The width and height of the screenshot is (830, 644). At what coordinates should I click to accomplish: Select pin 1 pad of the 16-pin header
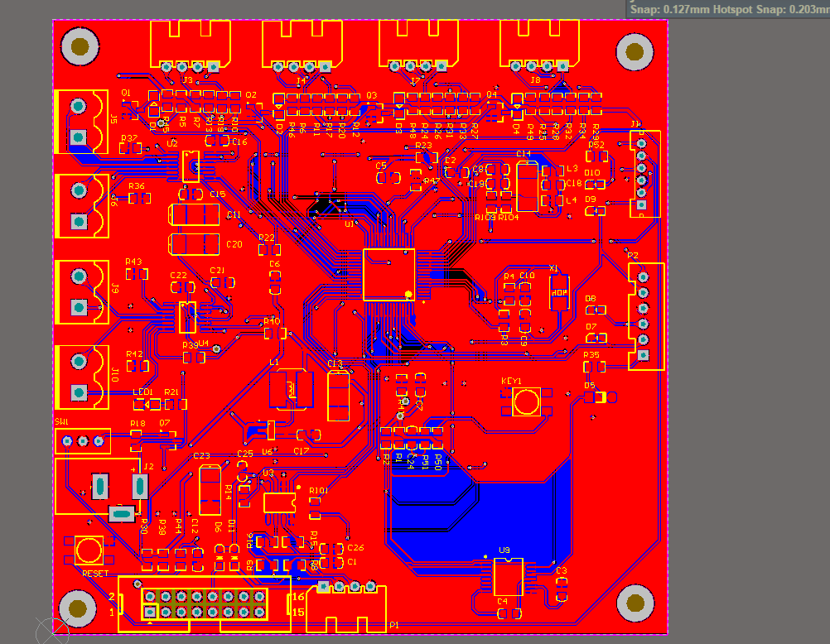tap(150, 612)
